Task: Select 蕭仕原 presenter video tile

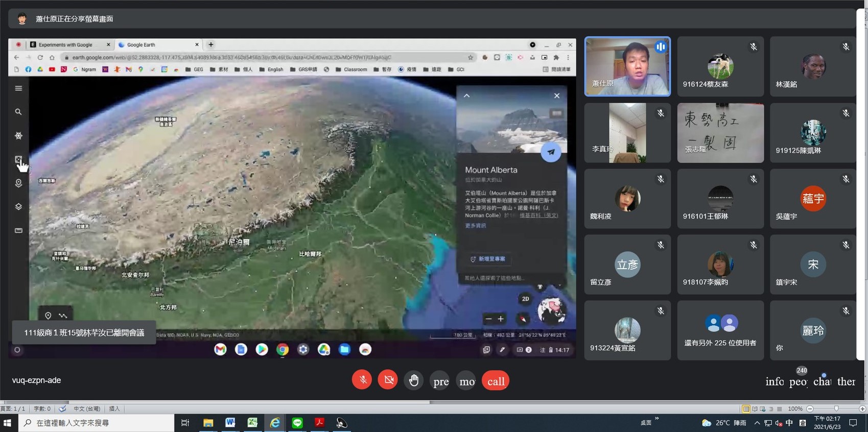Action: 627,66
